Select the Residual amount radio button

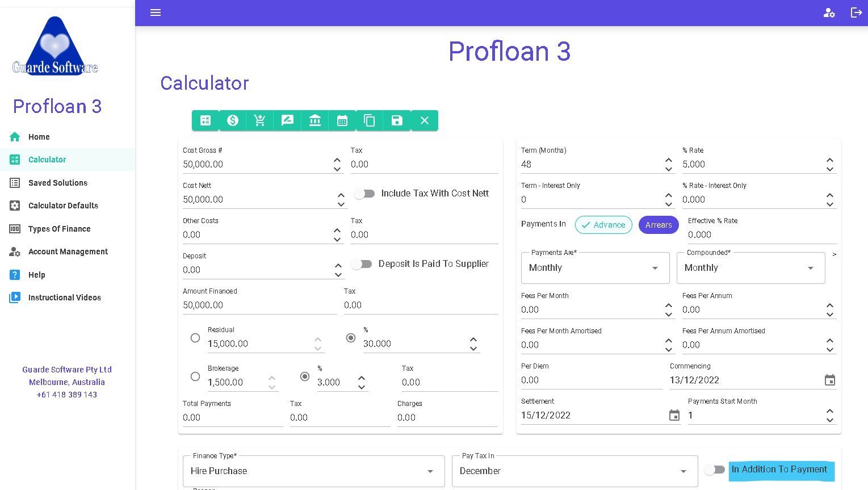(x=195, y=338)
